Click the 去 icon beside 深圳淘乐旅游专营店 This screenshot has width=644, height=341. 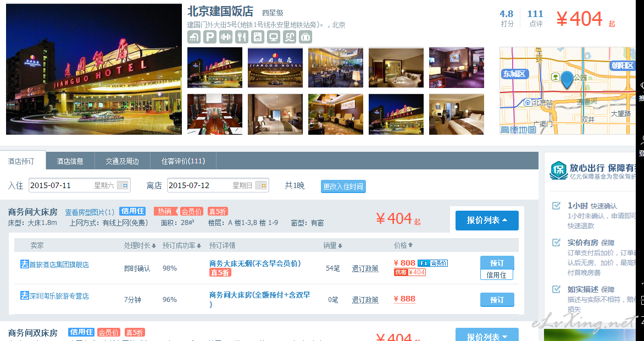[x=25, y=295]
